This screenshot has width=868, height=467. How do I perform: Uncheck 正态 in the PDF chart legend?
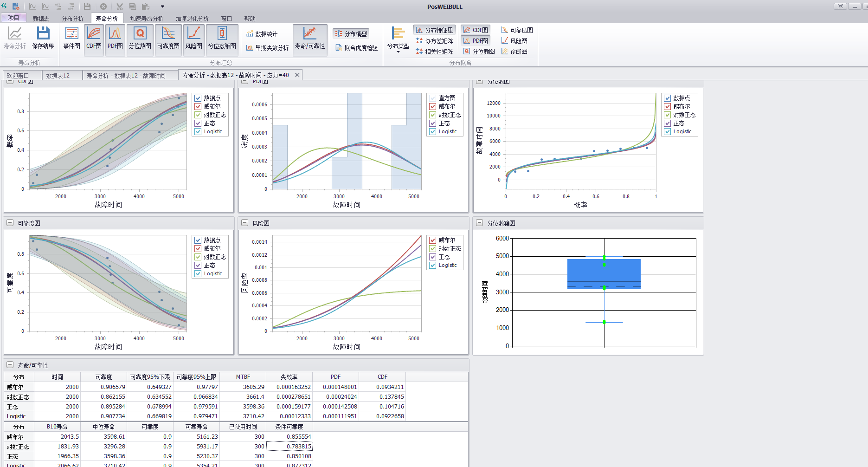pyautogui.click(x=433, y=123)
